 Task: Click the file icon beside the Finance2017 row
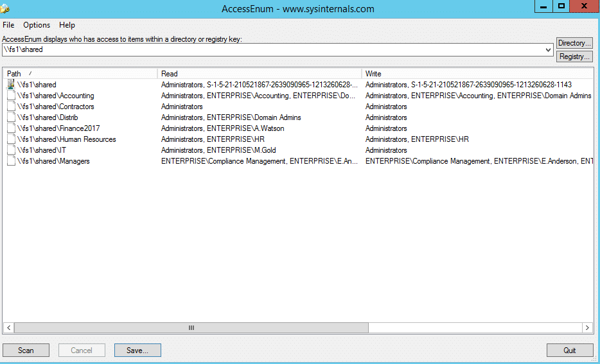click(x=11, y=128)
